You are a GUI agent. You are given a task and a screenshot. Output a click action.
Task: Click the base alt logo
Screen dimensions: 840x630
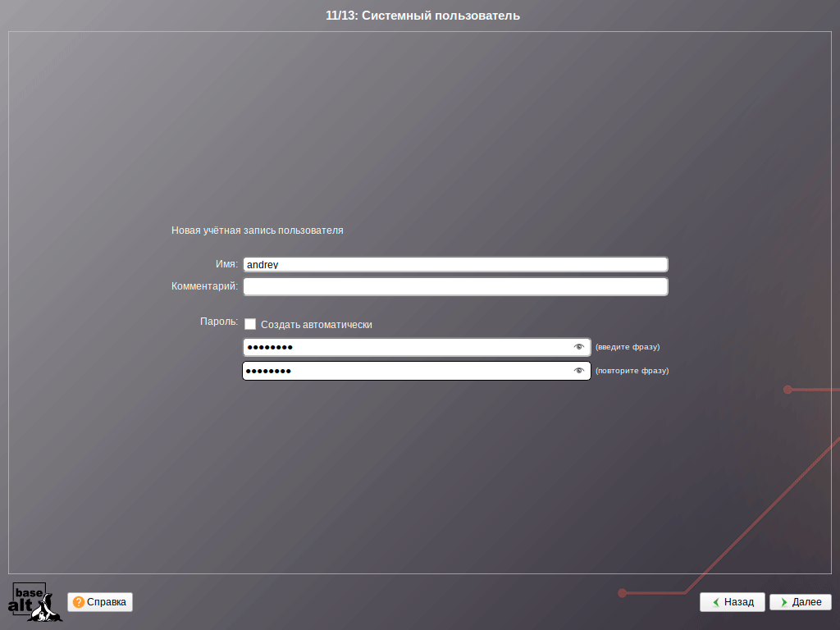click(34, 602)
